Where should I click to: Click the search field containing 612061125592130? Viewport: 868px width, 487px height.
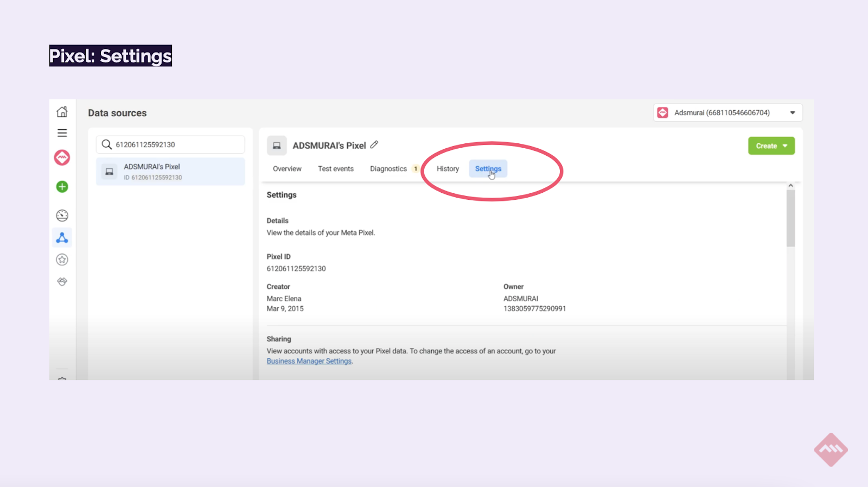coord(170,144)
